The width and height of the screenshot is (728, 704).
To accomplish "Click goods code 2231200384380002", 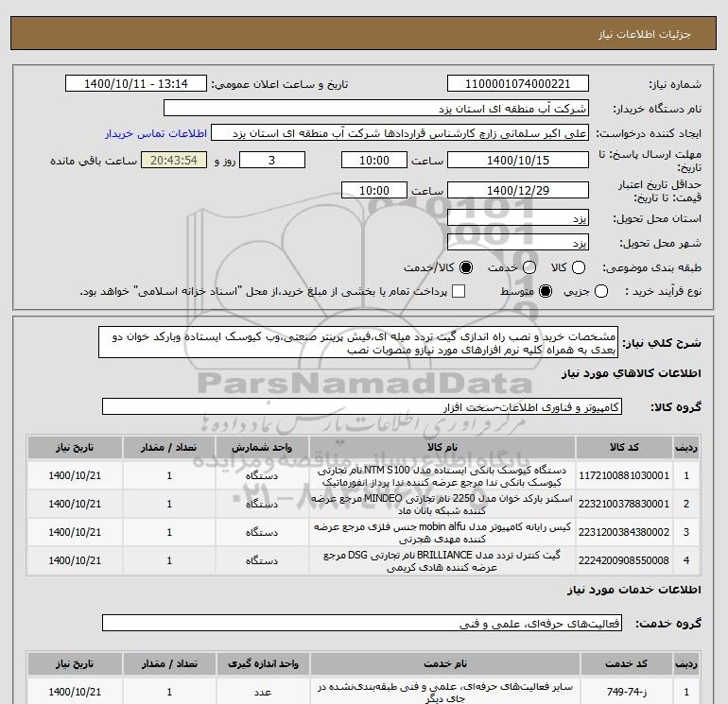I will pyautogui.click(x=624, y=532).
